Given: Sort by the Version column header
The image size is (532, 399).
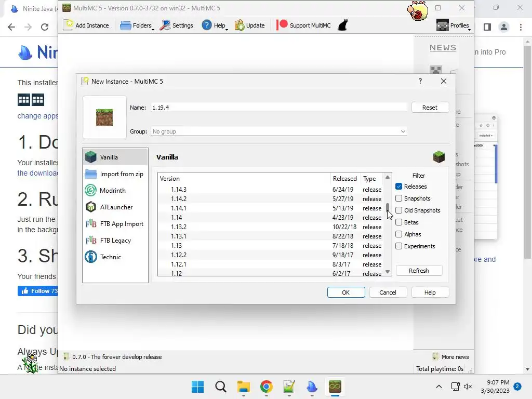Looking at the screenshot, I should coord(244,179).
